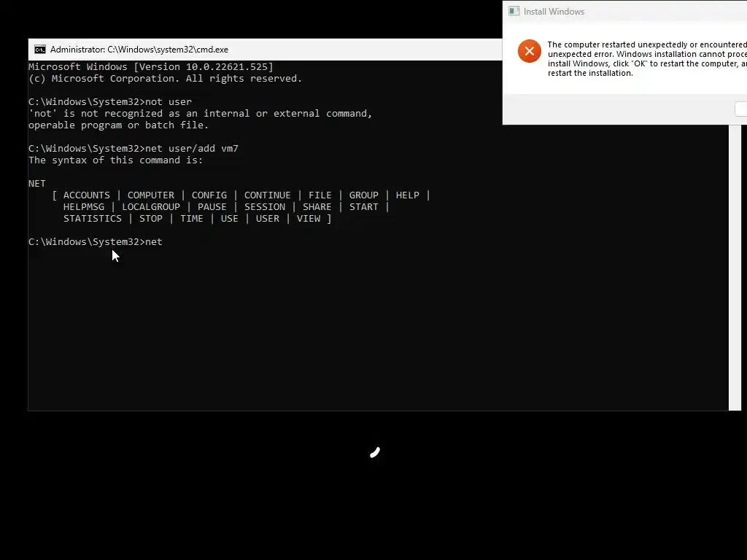Click the START keyword in NET syntax

click(363, 207)
